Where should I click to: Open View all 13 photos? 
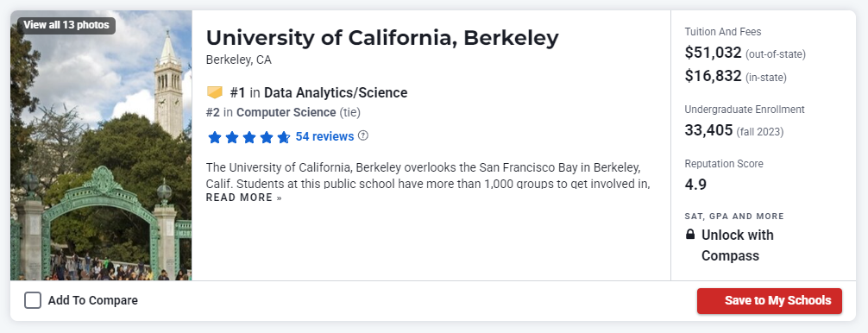coord(66,25)
